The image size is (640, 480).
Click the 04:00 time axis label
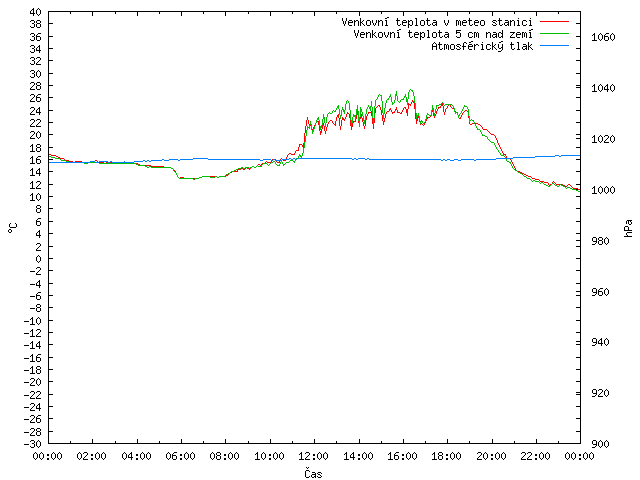tap(136, 456)
